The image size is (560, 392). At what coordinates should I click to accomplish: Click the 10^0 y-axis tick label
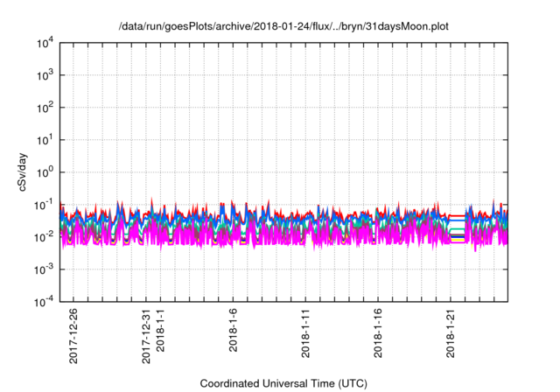(x=45, y=172)
